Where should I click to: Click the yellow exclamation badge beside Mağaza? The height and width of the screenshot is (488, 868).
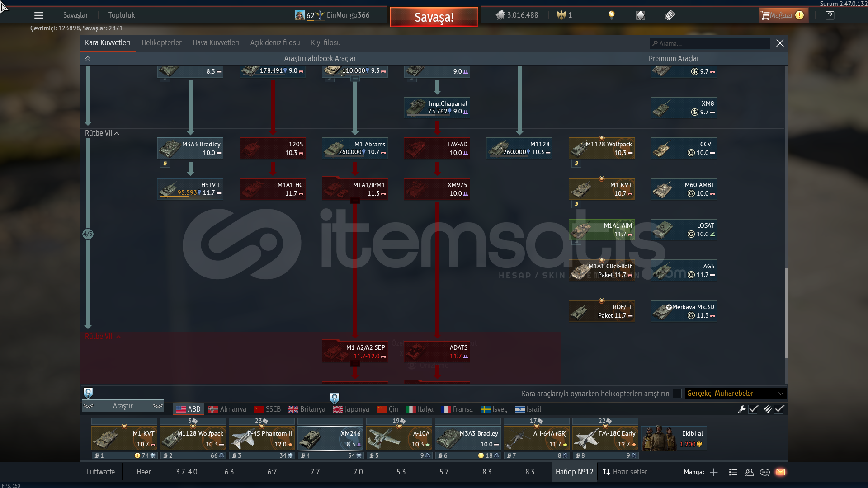click(799, 15)
